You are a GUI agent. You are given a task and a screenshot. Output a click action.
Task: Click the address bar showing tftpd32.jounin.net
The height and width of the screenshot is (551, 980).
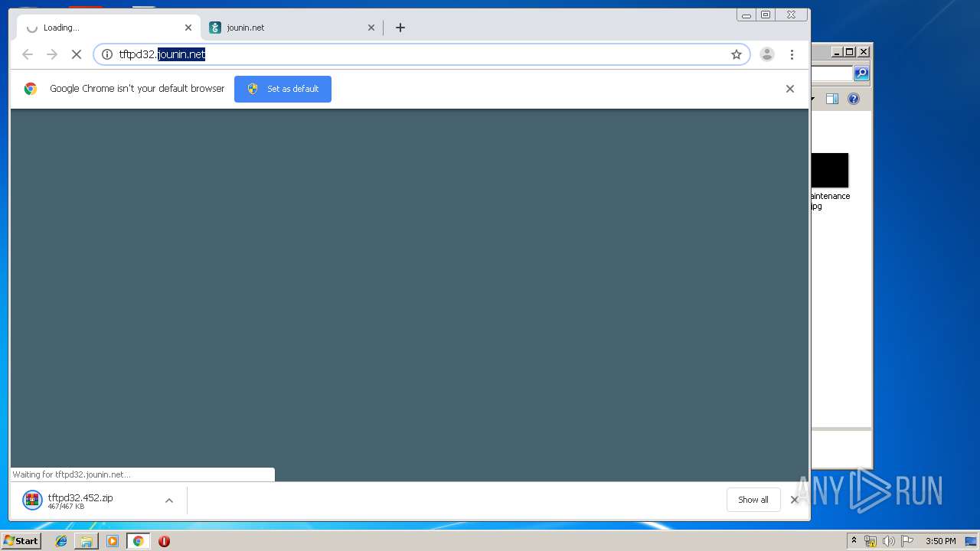[x=421, y=54]
